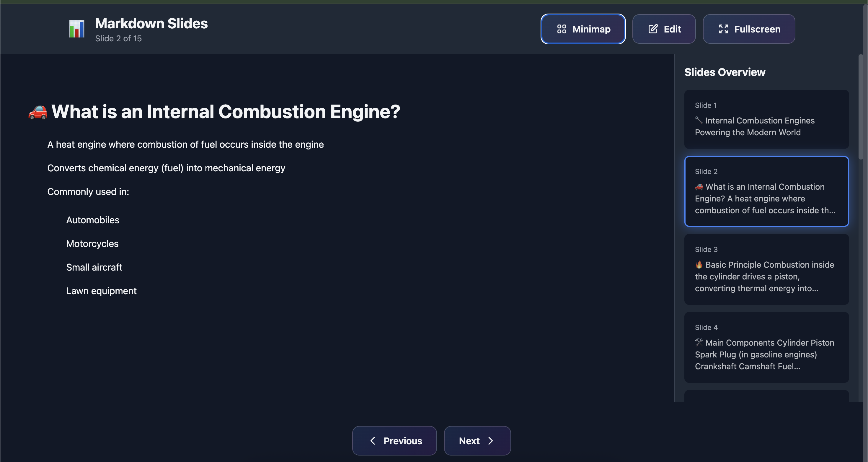868x462 pixels.
Task: Click the Minimap grid icon
Action: tap(561, 29)
